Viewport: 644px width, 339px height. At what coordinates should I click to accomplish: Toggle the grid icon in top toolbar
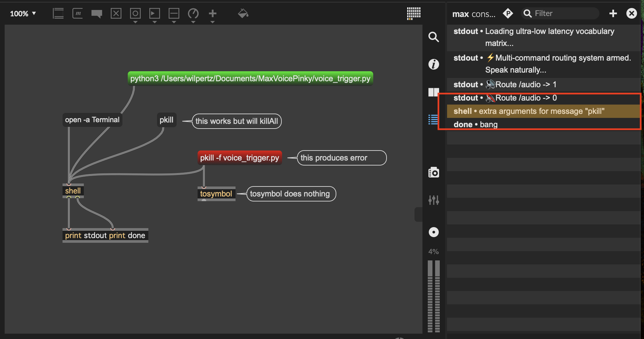tap(414, 13)
